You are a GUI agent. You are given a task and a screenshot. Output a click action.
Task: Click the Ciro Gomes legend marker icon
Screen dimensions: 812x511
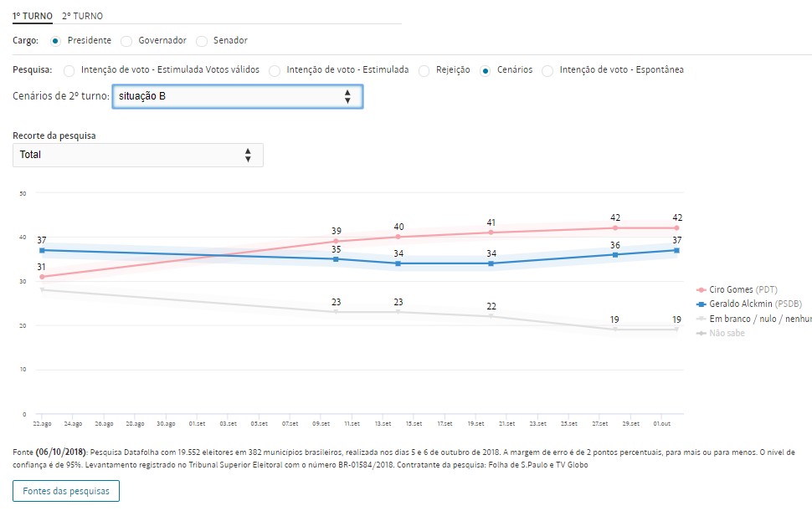coord(701,290)
